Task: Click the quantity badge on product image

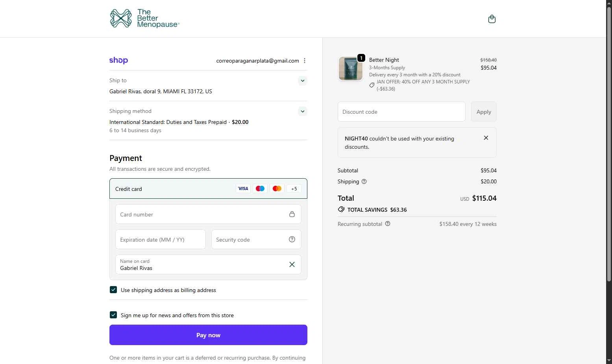Action: point(361,58)
